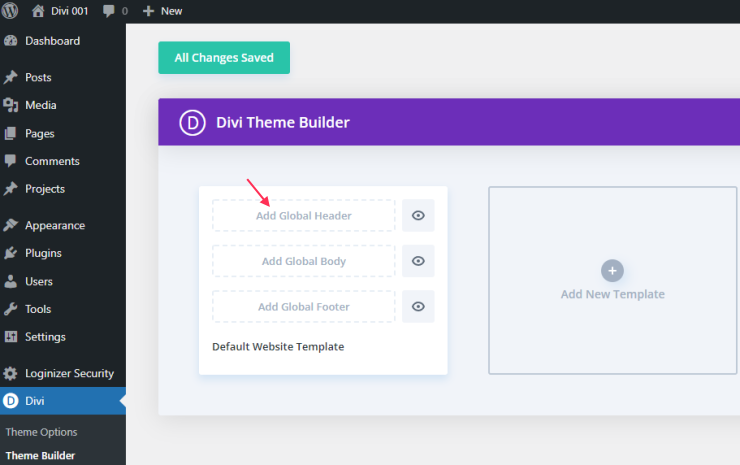Click the All Changes Saved button
Image resolution: width=740 pixels, height=465 pixels.
(224, 58)
